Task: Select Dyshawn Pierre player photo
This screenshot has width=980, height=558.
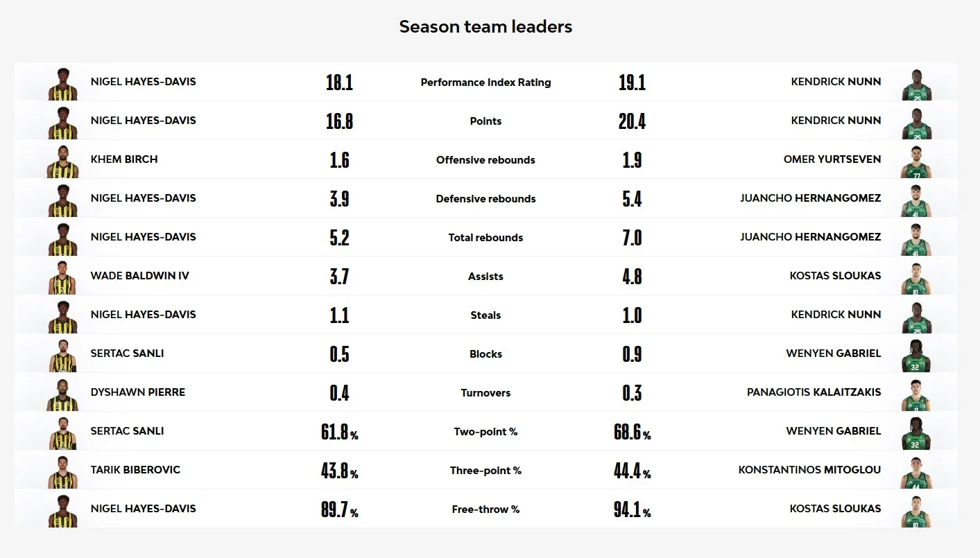Action: click(62, 394)
